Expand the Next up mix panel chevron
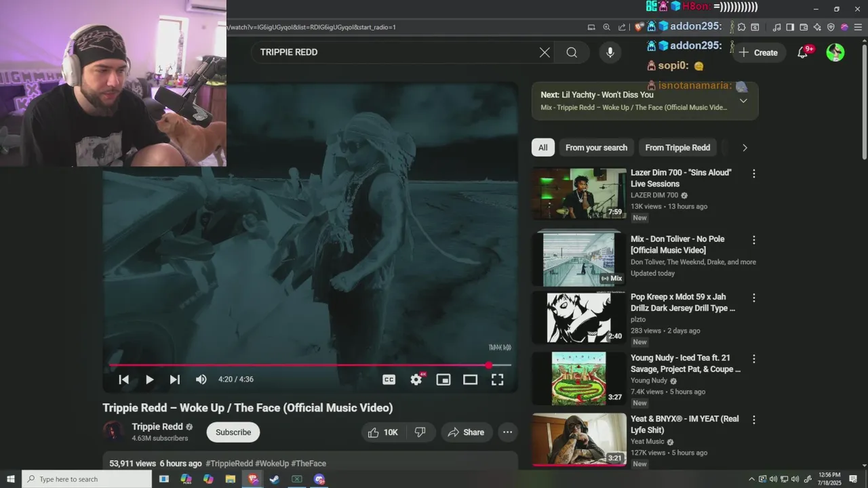The image size is (868, 488). click(743, 101)
